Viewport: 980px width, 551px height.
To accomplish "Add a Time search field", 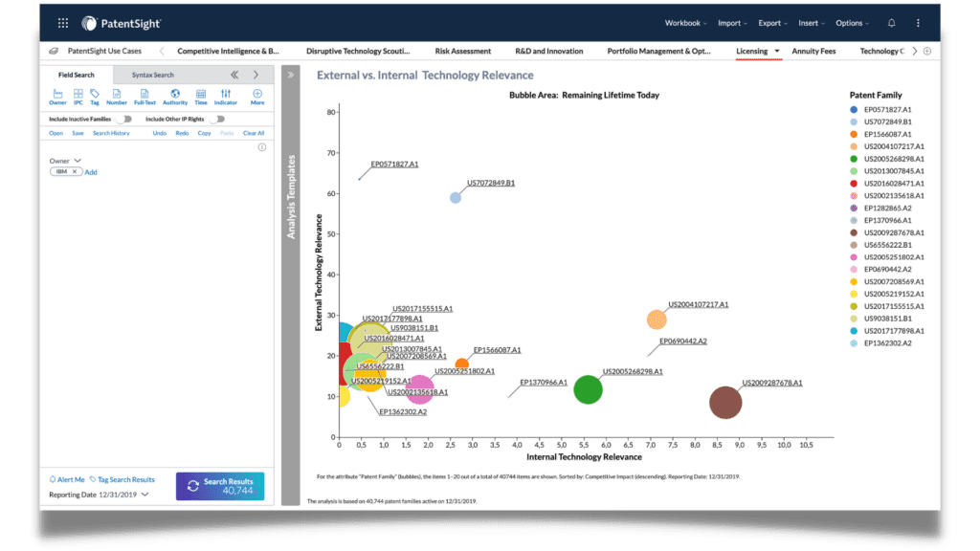I will 201,97.
